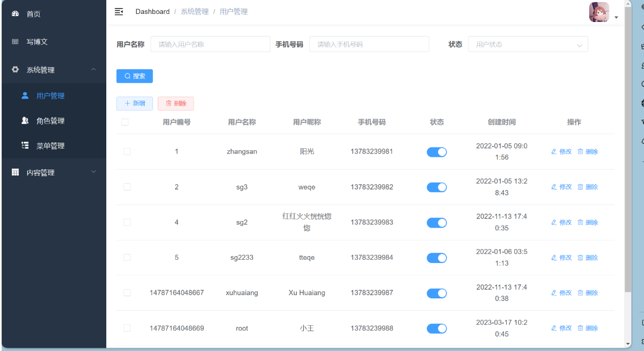This screenshot has height=351, width=644.
Task: Click 修改 on the root user row
Action: 561,328
